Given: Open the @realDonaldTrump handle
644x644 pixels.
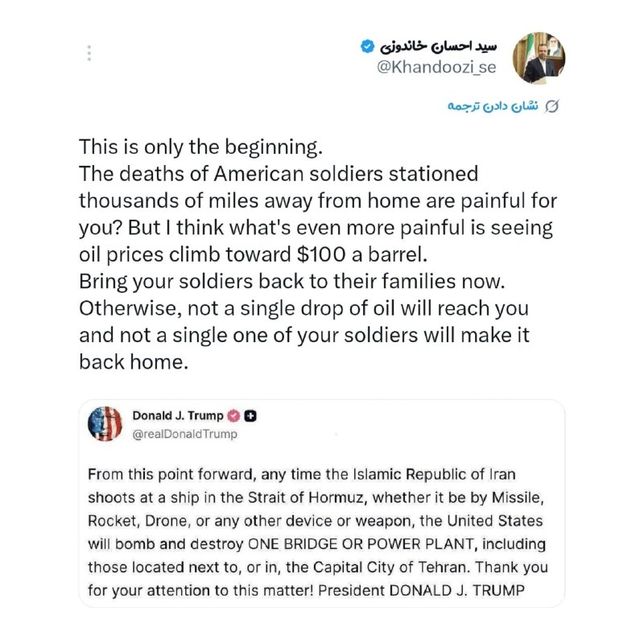Looking at the screenshot, I should click(185, 434).
